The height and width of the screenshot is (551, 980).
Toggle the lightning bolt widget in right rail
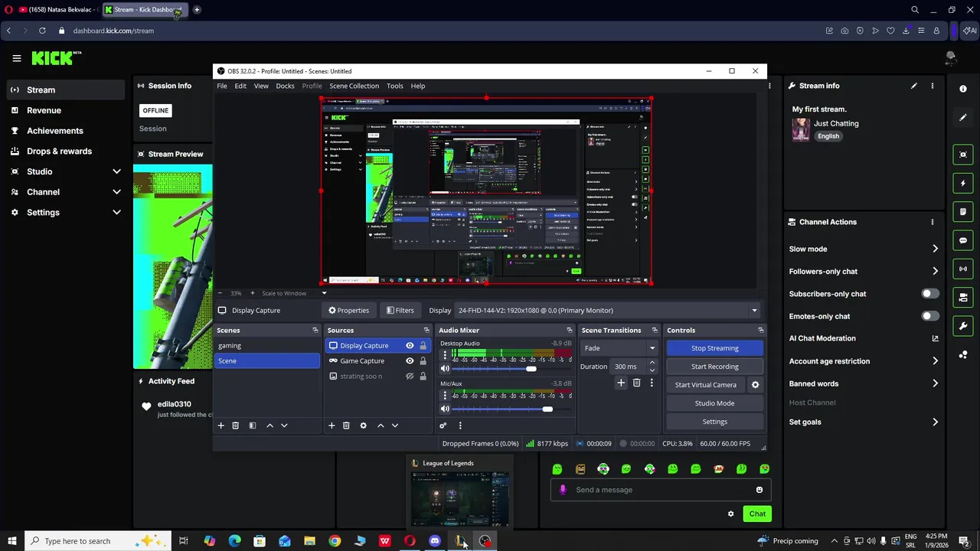click(963, 184)
